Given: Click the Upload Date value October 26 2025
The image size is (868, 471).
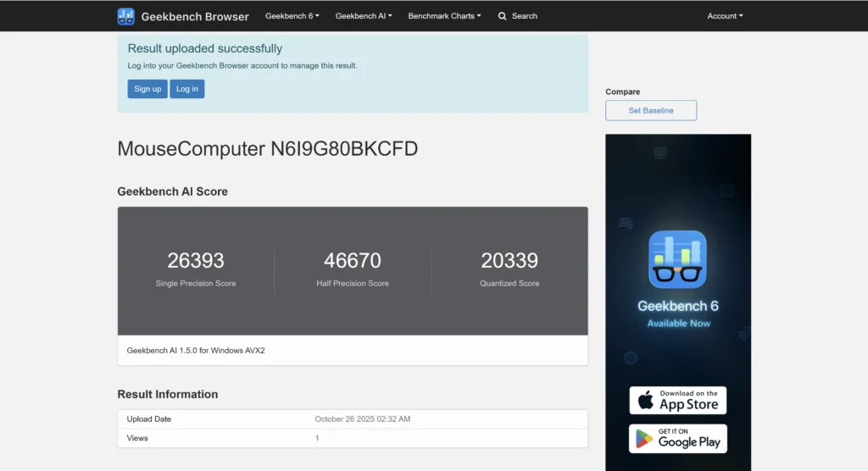Looking at the screenshot, I should (363, 419).
